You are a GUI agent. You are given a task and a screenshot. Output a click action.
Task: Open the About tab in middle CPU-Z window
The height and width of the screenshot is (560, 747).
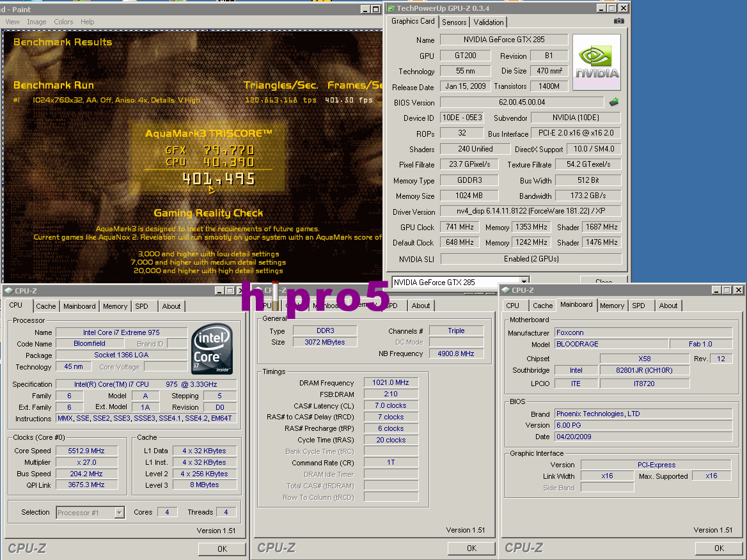421,306
